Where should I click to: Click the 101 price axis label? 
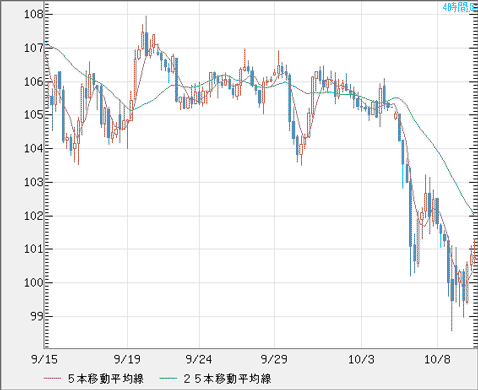(33, 249)
